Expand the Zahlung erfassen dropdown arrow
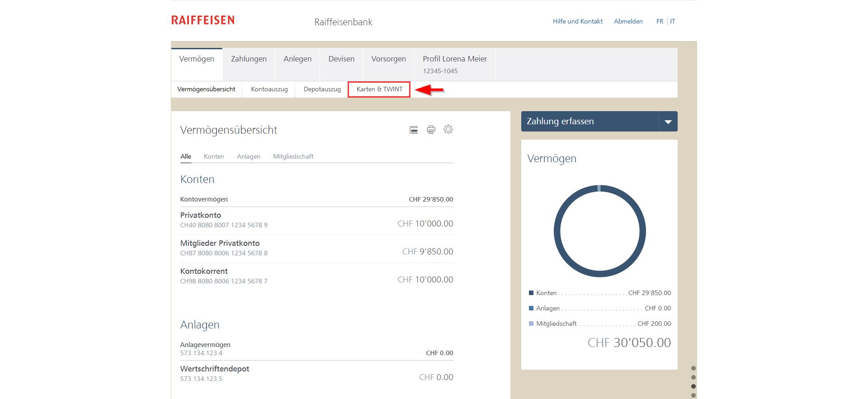 click(668, 122)
